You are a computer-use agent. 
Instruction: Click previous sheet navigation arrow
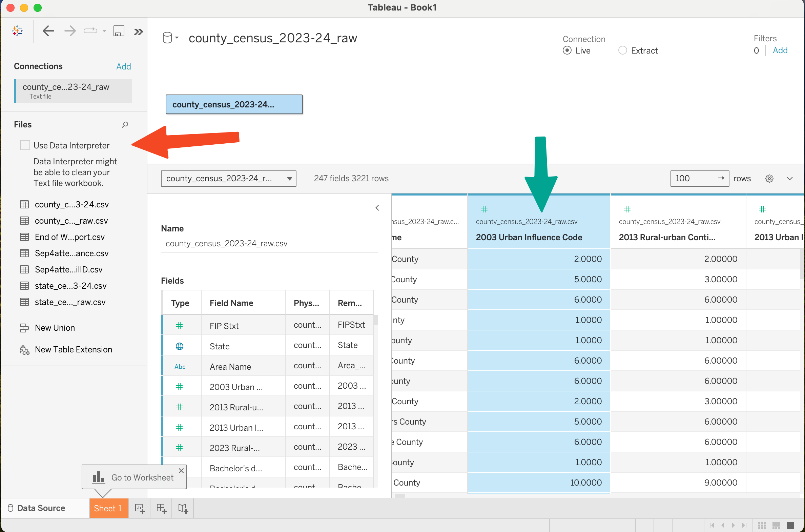[x=723, y=525]
